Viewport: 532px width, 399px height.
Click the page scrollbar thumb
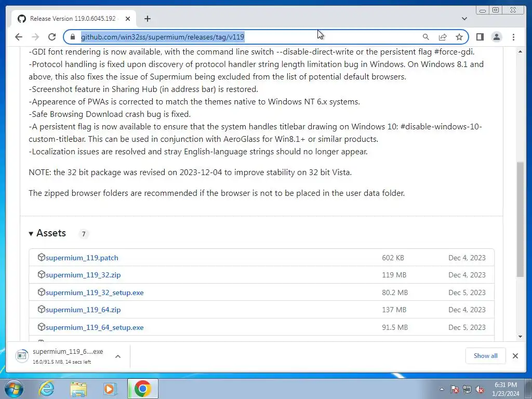(x=520, y=220)
